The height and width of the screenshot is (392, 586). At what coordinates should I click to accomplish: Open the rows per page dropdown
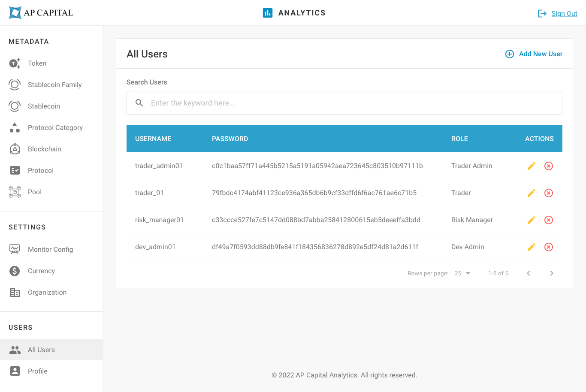[462, 273]
